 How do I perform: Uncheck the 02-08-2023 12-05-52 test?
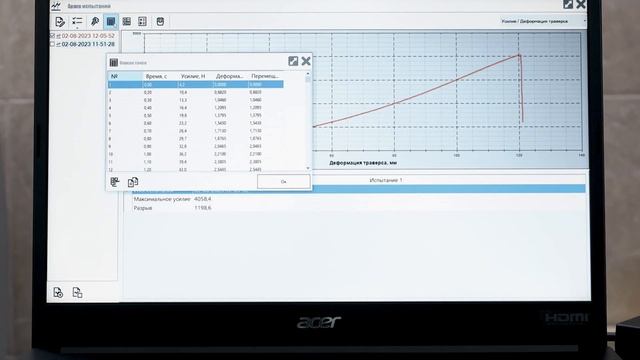coord(52,36)
